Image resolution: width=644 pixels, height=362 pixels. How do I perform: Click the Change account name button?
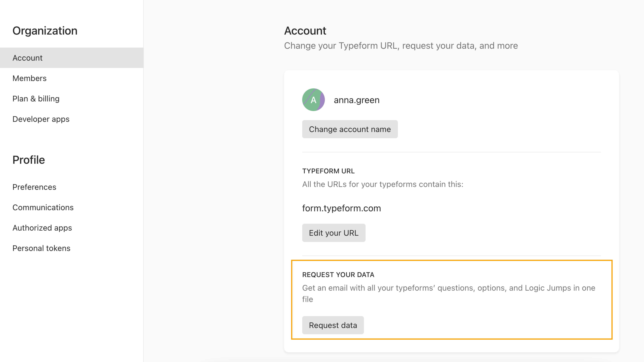coord(350,129)
